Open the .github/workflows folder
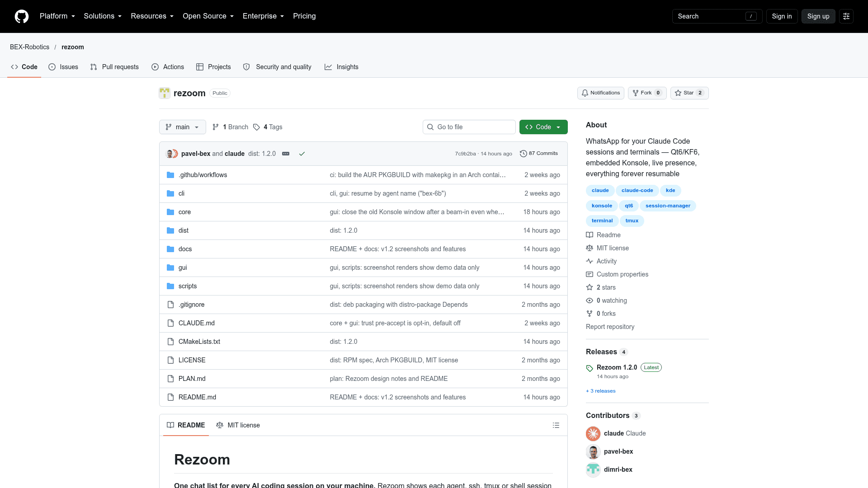Viewport: 868px width, 488px height. click(x=203, y=175)
